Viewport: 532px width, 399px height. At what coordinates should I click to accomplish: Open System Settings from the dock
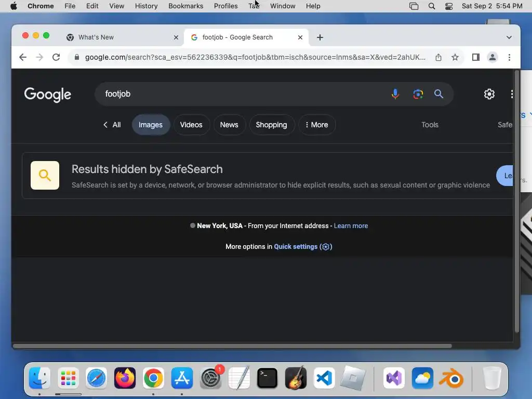pyautogui.click(x=210, y=378)
